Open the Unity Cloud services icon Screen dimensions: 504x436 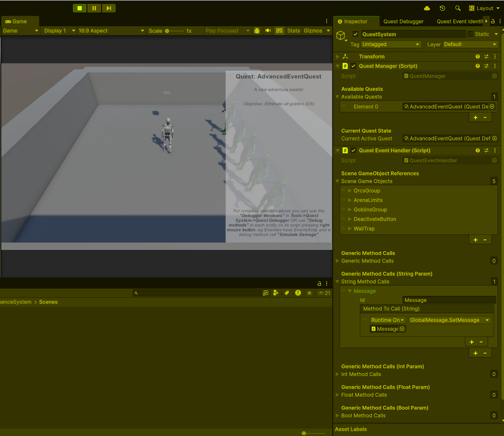(x=426, y=8)
